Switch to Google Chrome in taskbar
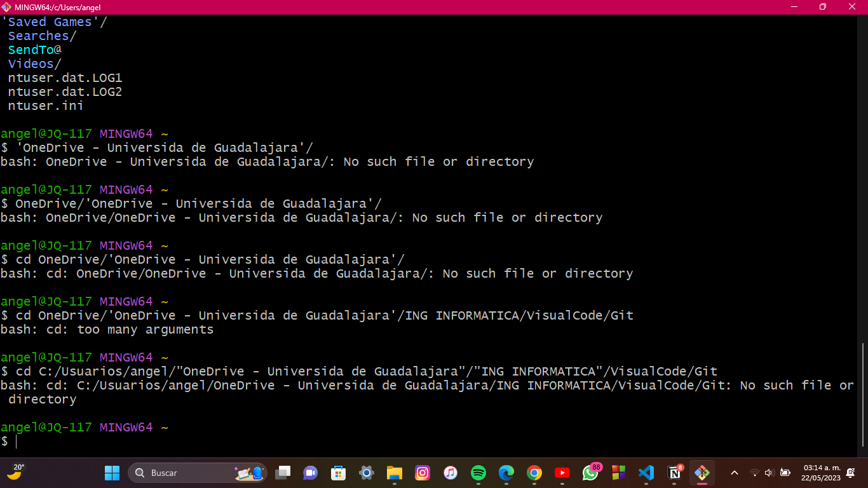The image size is (868, 488). (534, 473)
